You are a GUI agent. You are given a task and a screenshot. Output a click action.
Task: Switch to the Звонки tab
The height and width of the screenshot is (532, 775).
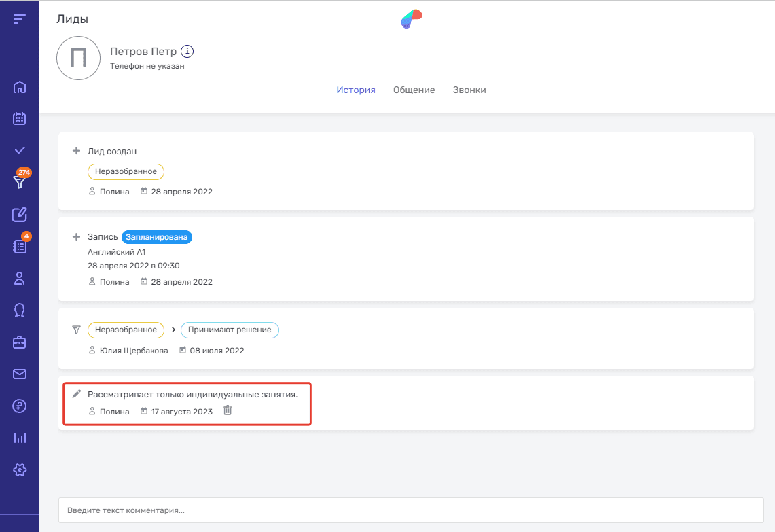[469, 90]
